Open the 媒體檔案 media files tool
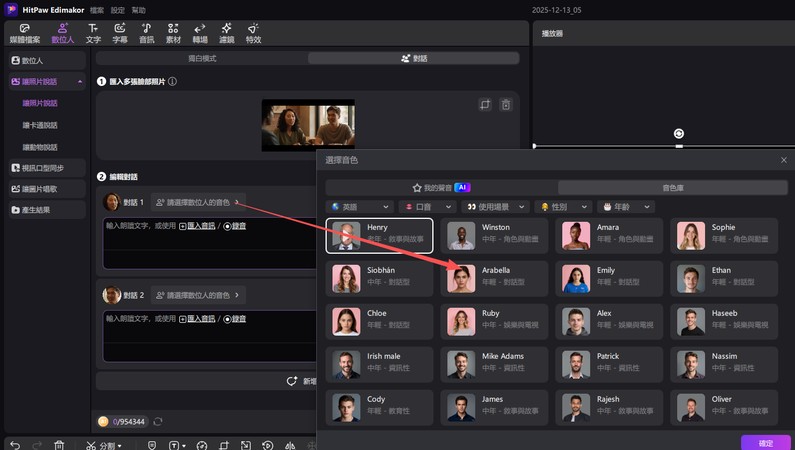Viewport: 795px width, 450px height. point(25,33)
